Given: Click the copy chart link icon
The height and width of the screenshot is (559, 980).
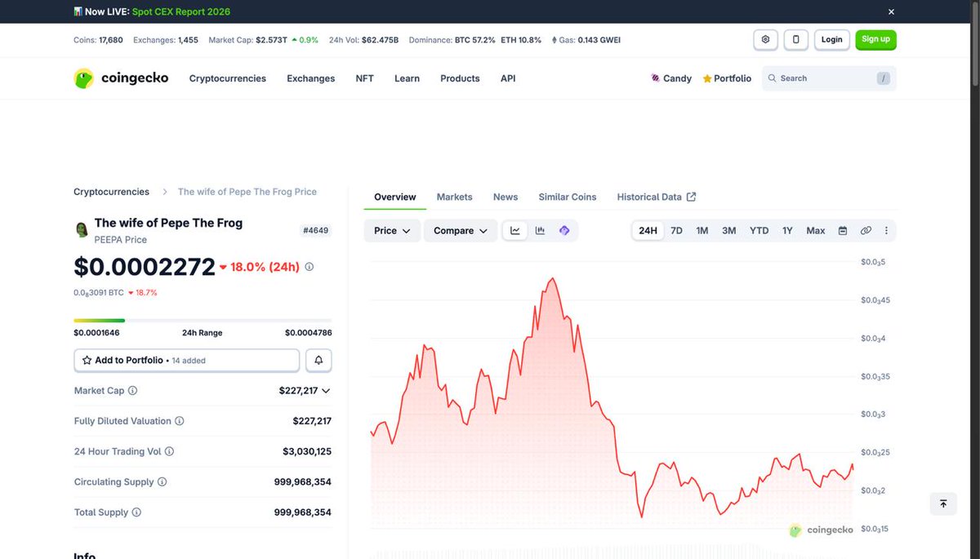Looking at the screenshot, I should [x=866, y=231].
